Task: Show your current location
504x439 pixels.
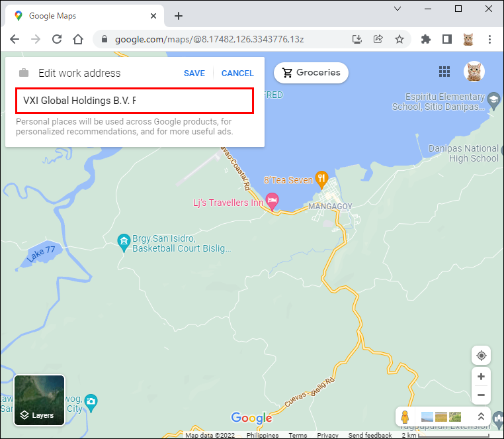Action: coord(481,356)
